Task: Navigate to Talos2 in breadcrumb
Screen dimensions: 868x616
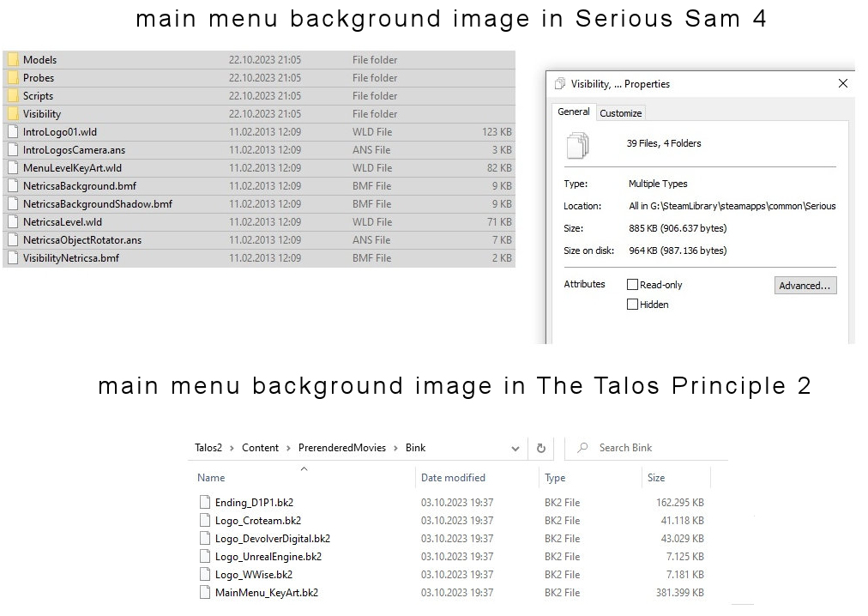Action: point(208,448)
